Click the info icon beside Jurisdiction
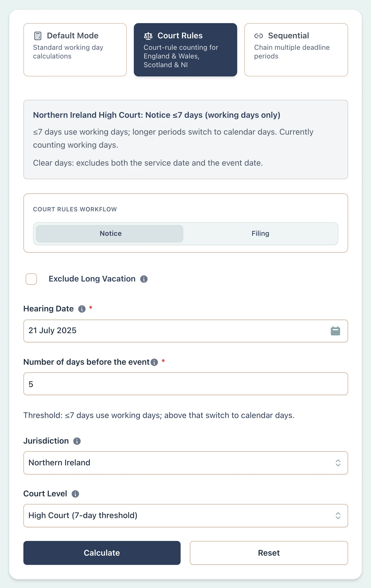 tap(77, 441)
